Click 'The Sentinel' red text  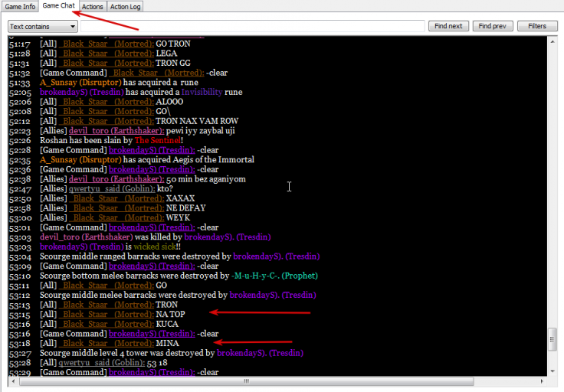pyautogui.click(x=158, y=140)
